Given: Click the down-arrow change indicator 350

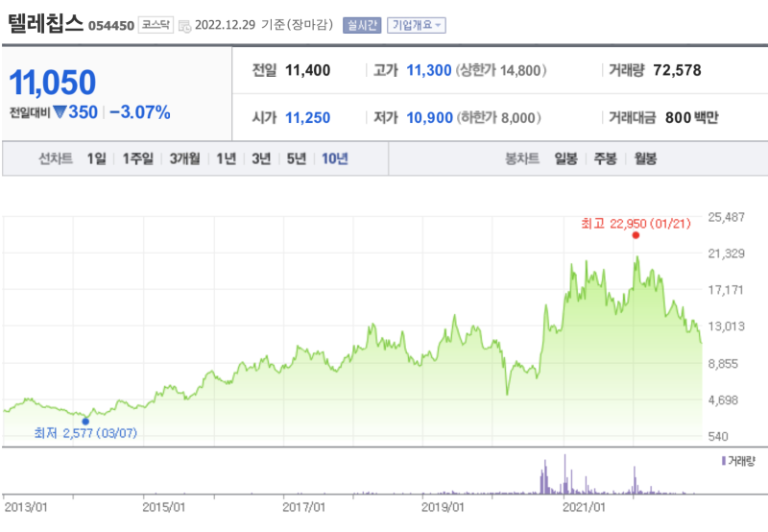Looking at the screenshot, I should click(76, 112).
